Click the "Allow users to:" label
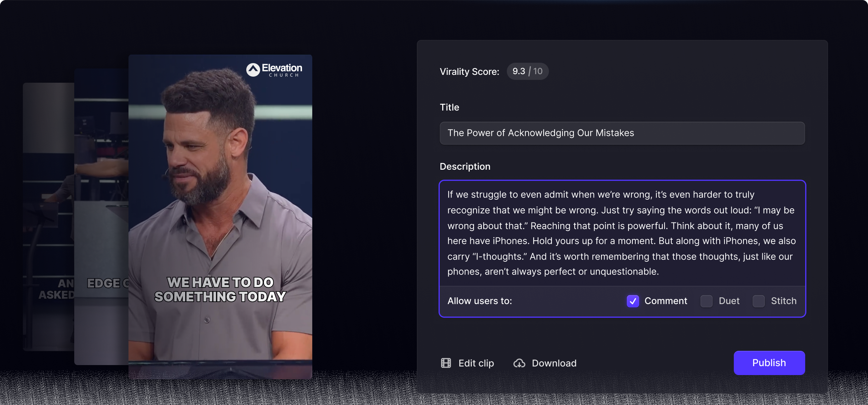This screenshot has height=405, width=868. (480, 301)
